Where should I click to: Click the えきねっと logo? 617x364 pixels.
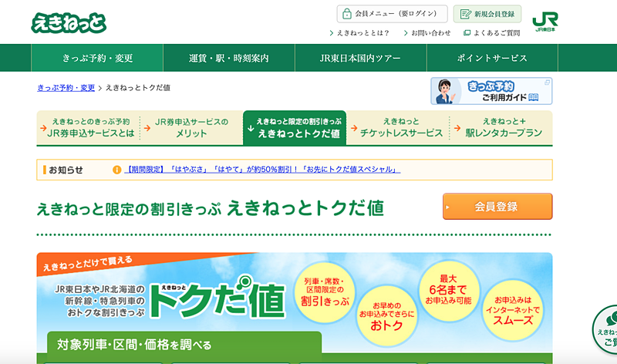point(69,23)
